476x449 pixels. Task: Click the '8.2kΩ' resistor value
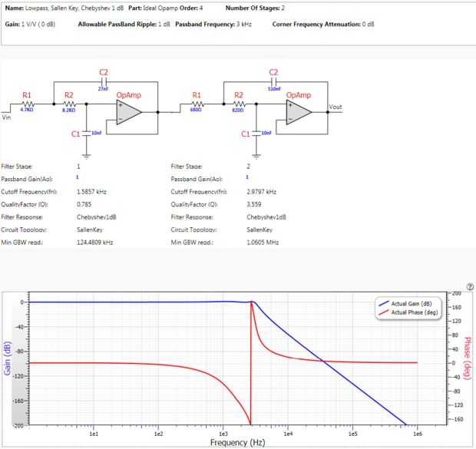click(68, 110)
